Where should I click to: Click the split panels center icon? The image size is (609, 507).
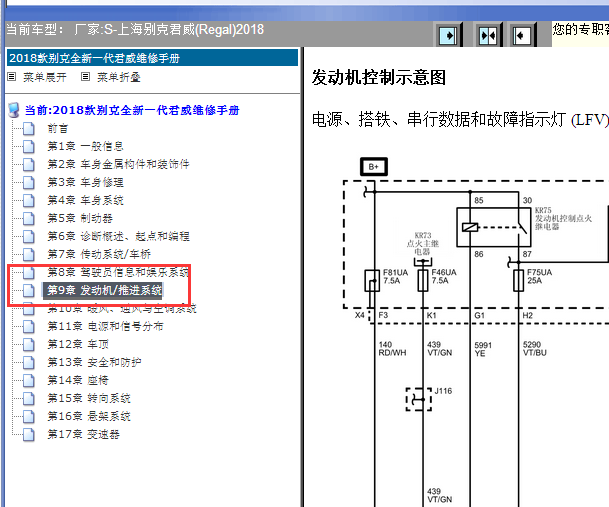[x=488, y=36]
